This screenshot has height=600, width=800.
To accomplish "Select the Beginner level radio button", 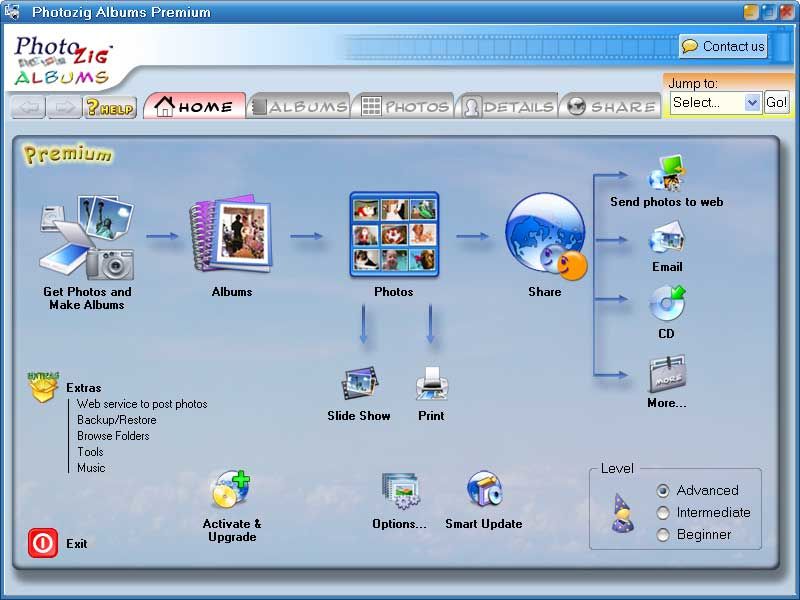I will click(x=663, y=535).
